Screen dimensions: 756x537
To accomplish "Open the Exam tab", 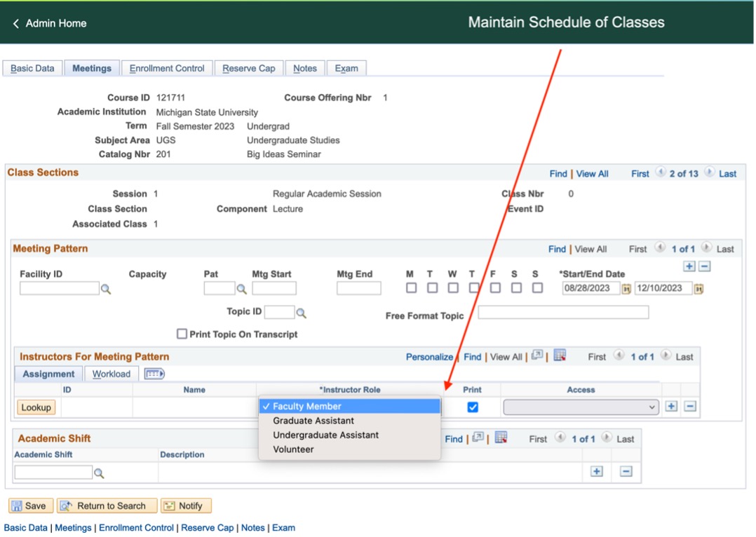I will [x=346, y=69].
